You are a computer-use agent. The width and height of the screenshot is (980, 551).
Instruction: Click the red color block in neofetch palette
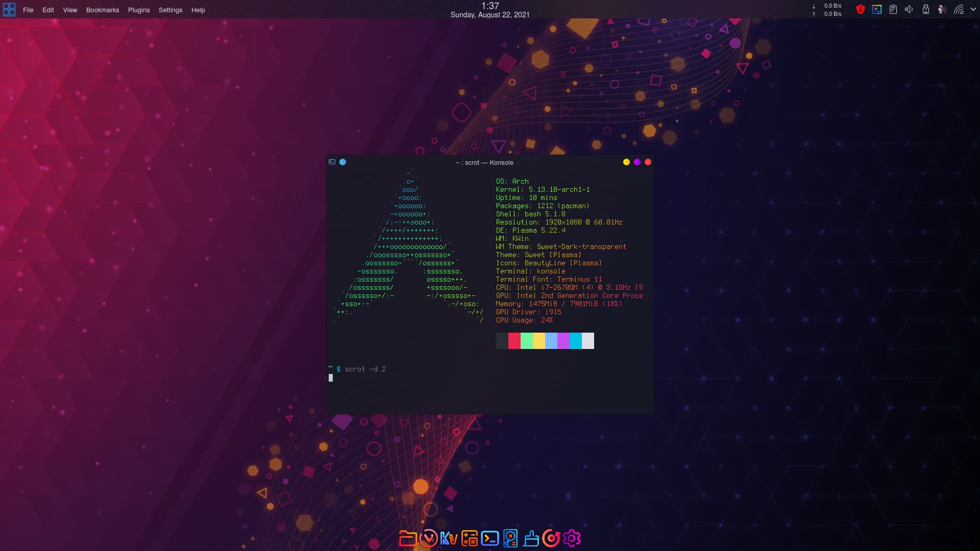click(x=514, y=341)
